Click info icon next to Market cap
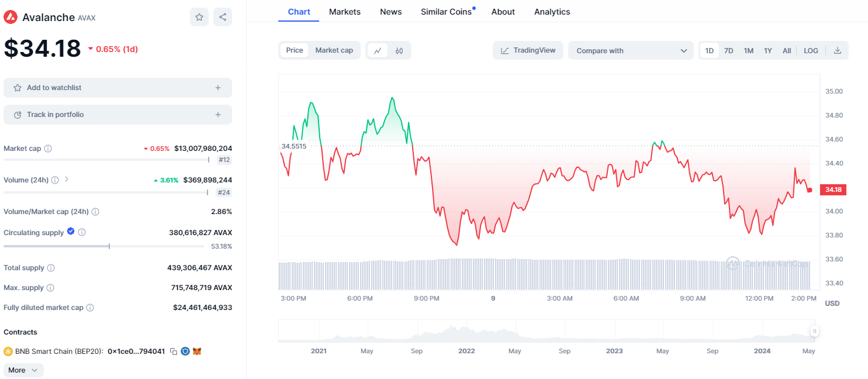This screenshot has height=379, width=868. [x=48, y=149]
